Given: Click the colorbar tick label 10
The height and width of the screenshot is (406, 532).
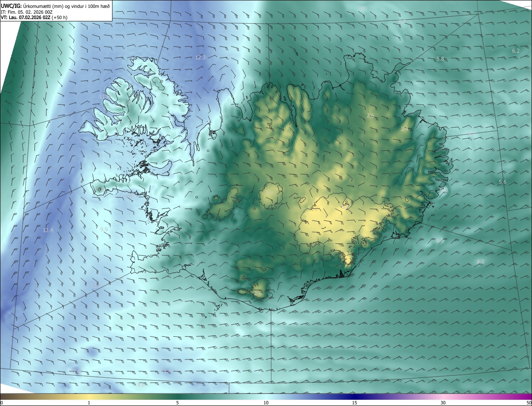Looking at the screenshot, I should (x=266, y=403).
